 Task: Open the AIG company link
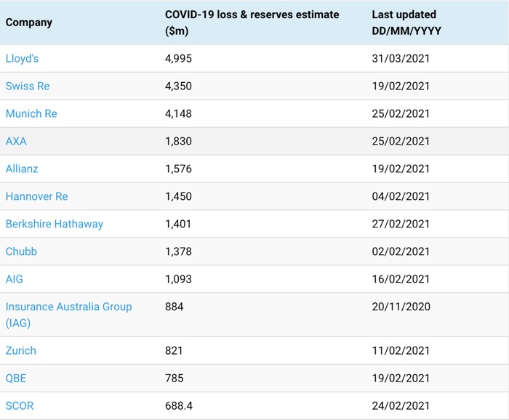(x=15, y=279)
